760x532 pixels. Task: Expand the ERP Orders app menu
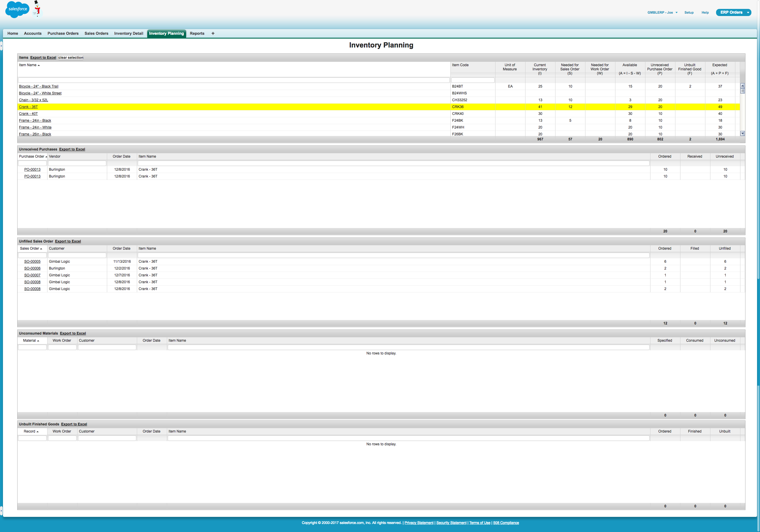(x=748, y=12)
